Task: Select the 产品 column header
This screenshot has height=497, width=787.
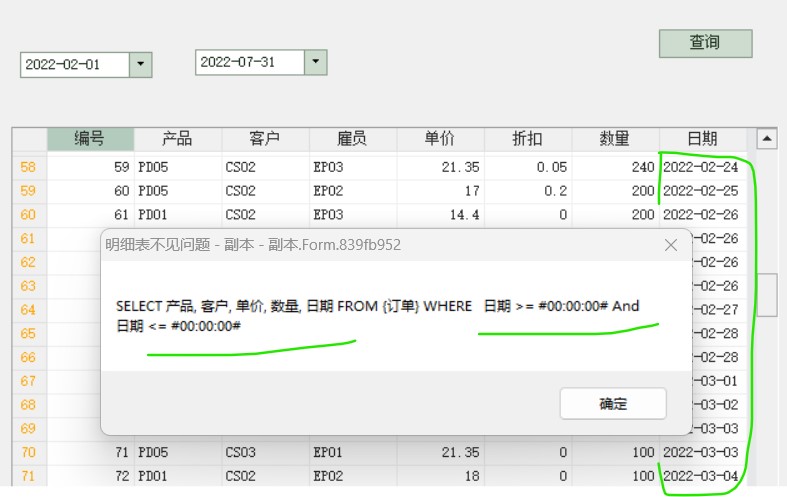Action: coord(177,139)
